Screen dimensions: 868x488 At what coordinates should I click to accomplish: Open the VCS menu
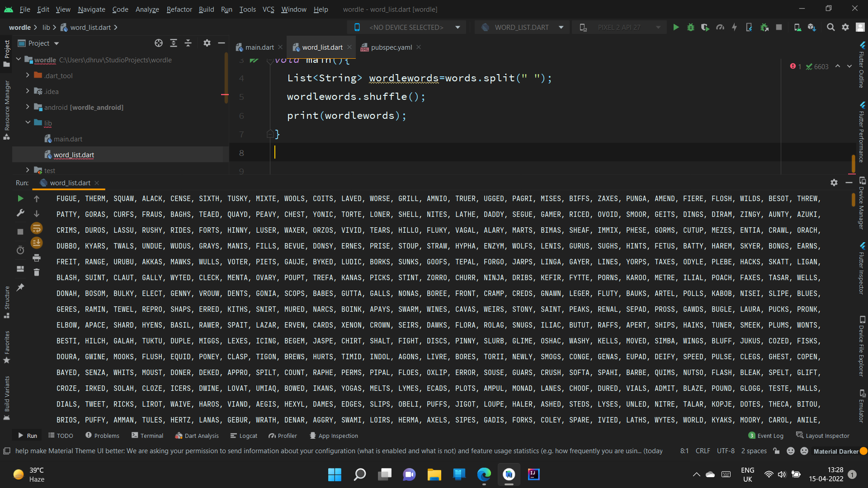tap(268, 9)
